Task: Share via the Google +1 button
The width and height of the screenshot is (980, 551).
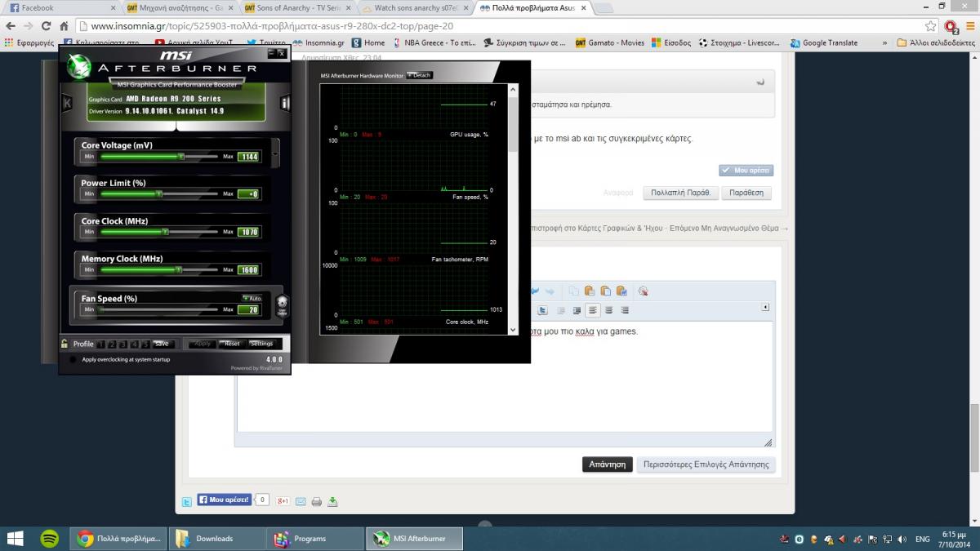Action: click(283, 500)
